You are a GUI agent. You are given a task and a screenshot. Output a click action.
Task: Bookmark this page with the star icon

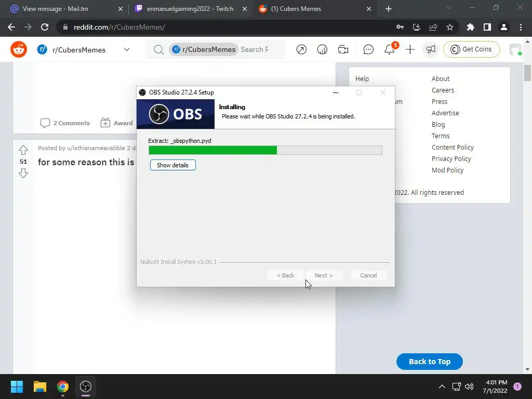(450, 27)
